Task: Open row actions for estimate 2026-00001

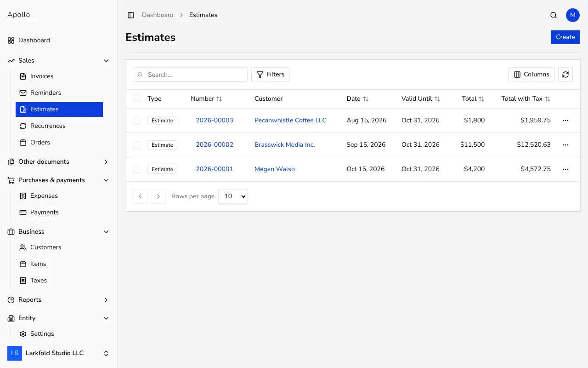Action: (565, 169)
